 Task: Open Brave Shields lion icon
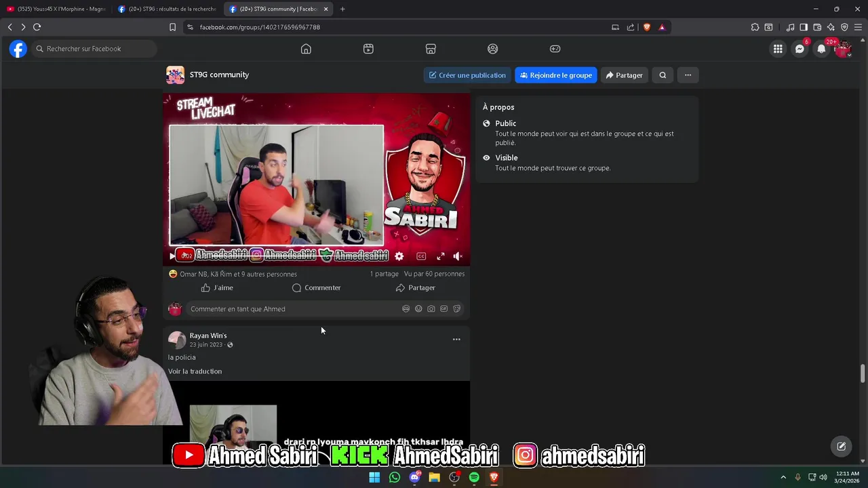[x=646, y=27]
